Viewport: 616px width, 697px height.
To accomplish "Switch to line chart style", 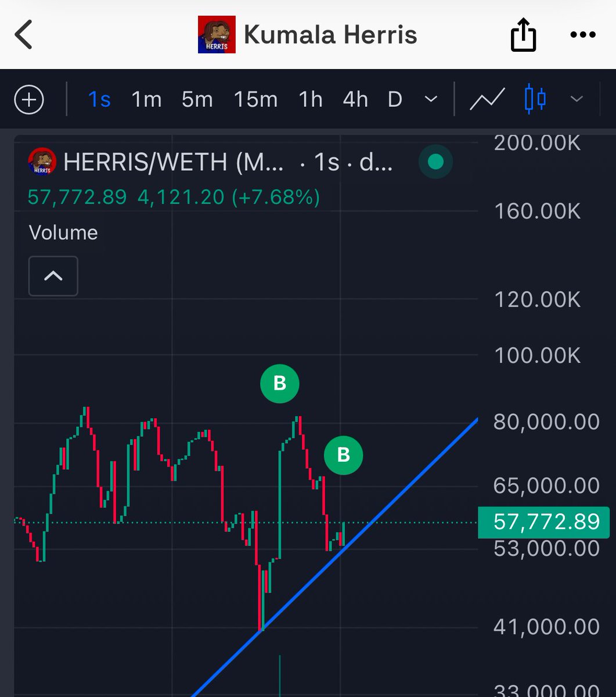I will [487, 100].
